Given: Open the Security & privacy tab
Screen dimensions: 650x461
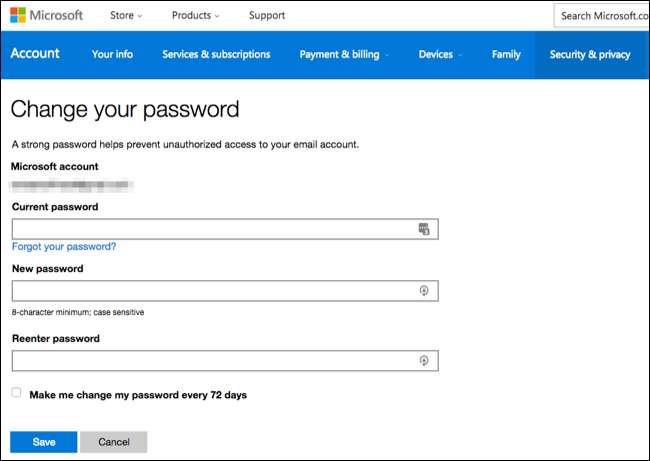Looking at the screenshot, I should click(x=590, y=55).
